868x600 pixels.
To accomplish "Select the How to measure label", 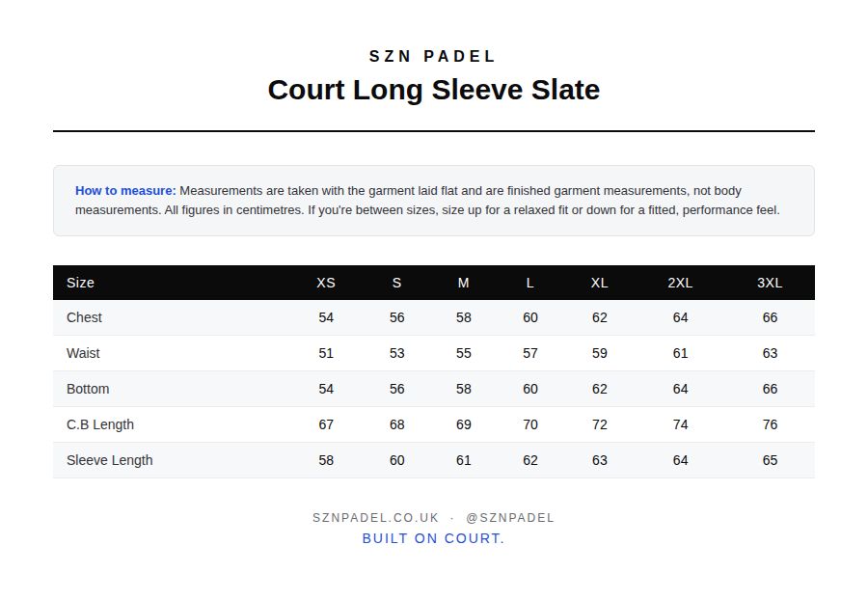I will [125, 190].
